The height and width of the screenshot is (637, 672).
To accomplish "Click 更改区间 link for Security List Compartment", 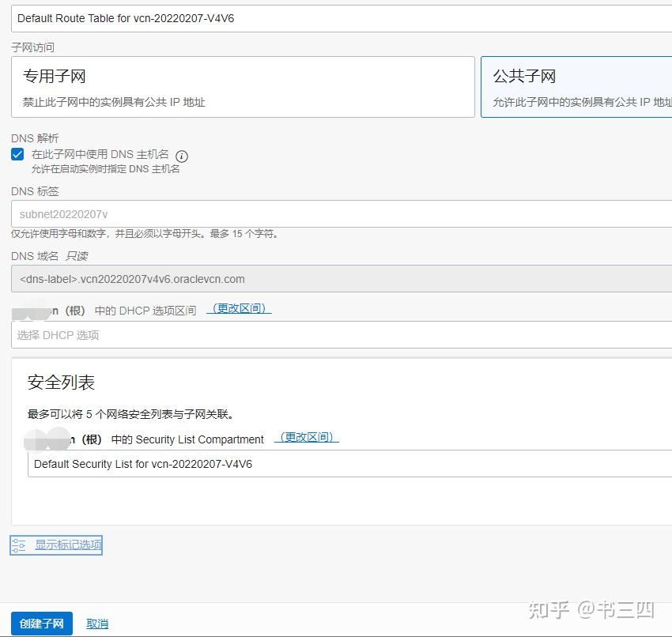I will pos(306,438).
